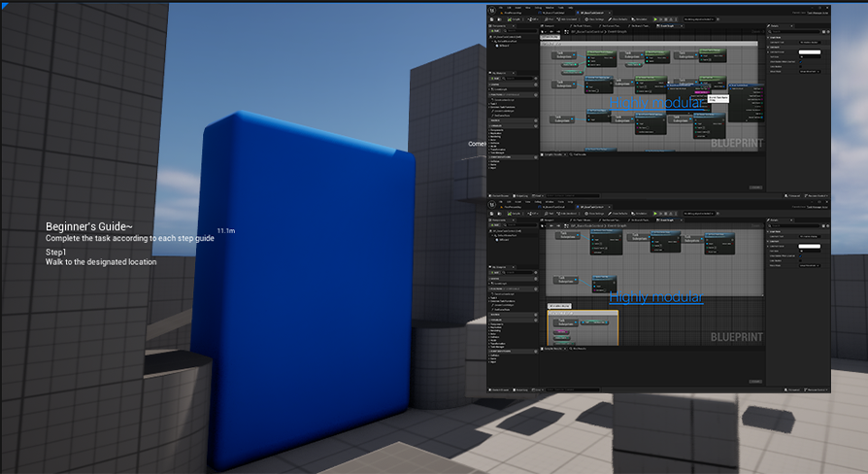868x474 pixels.
Task: Switch to Event Graph tab in lower editor
Action: (670, 220)
